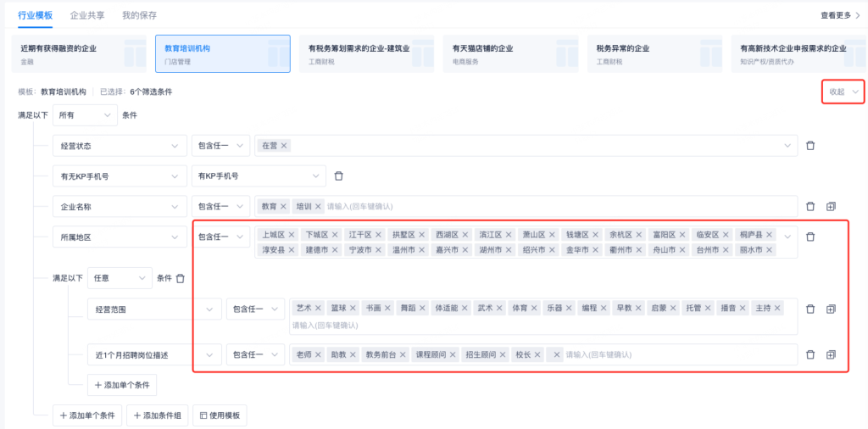Duplicate the 经营范围 condition row
The image size is (868, 429).
(831, 309)
